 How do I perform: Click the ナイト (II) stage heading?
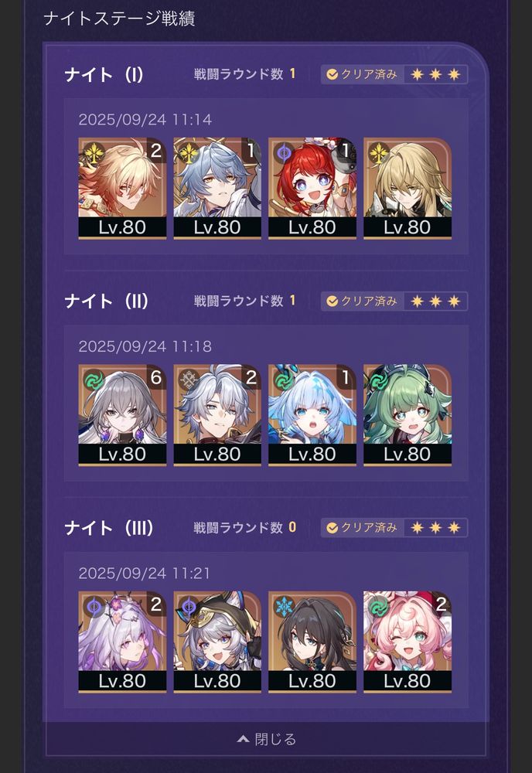[x=107, y=301]
